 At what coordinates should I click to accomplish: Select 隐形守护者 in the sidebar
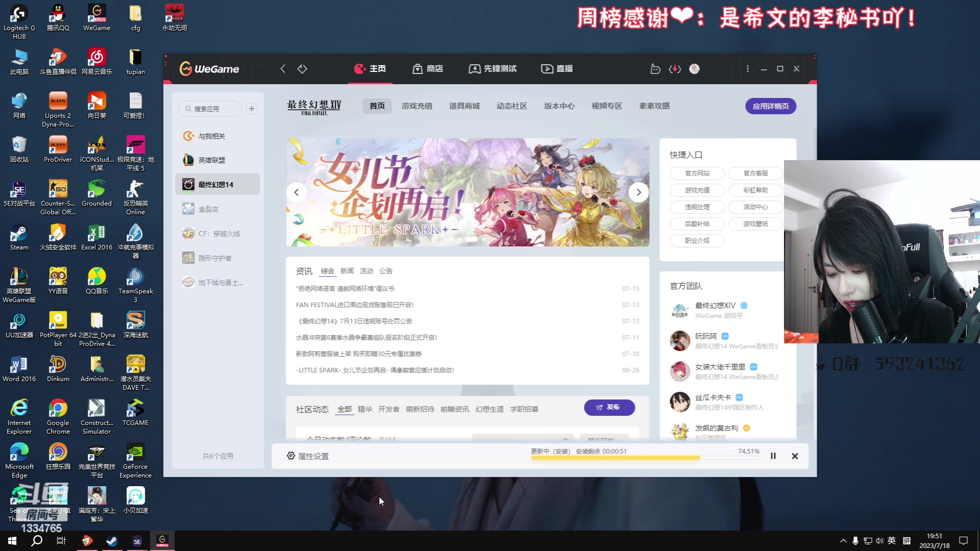[217, 258]
